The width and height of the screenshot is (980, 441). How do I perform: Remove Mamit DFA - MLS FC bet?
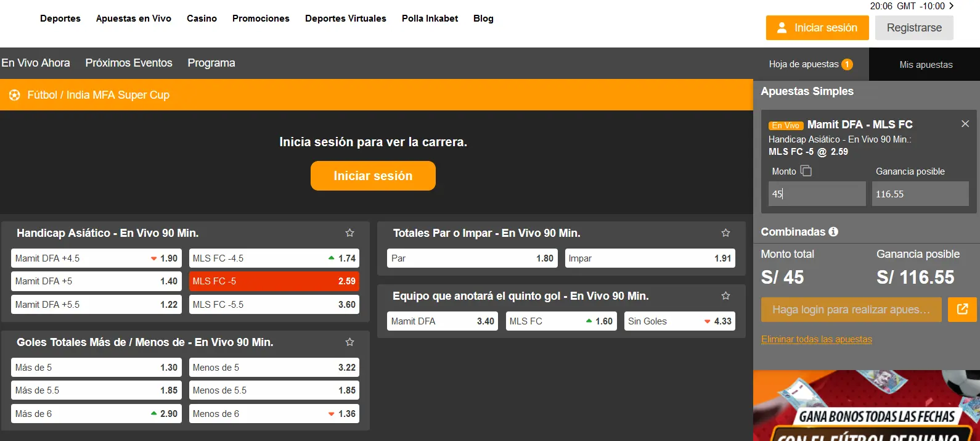tap(965, 124)
